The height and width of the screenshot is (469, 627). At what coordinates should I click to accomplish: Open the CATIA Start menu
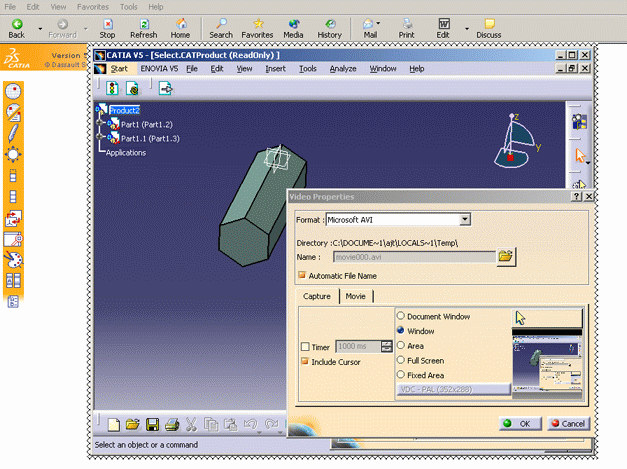tap(119, 69)
